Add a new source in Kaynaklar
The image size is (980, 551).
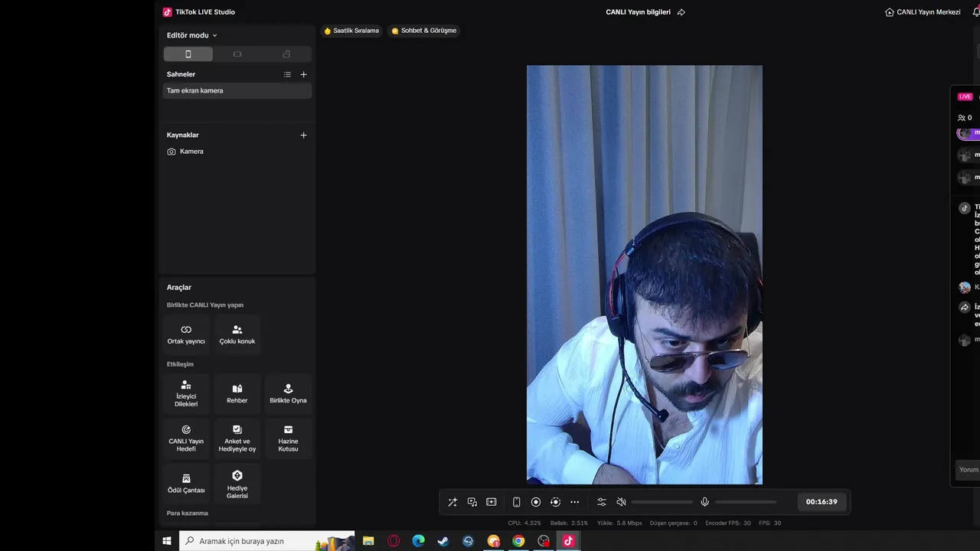pos(303,135)
